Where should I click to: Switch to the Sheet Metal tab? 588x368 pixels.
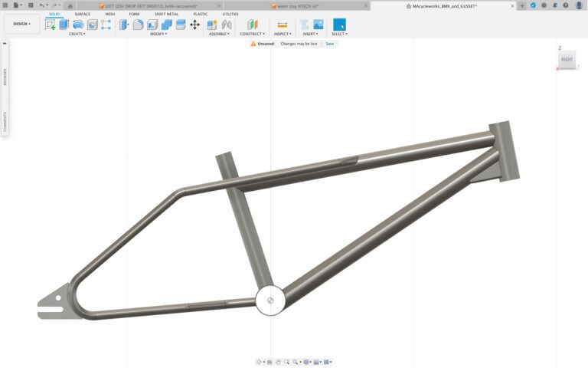pos(166,14)
